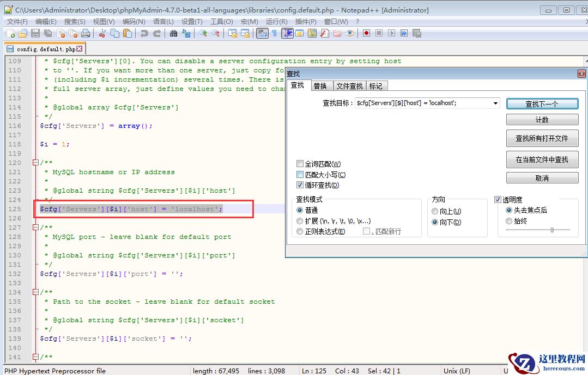Click the Undo arrow icon
The height and width of the screenshot is (375, 588).
(x=144, y=33)
